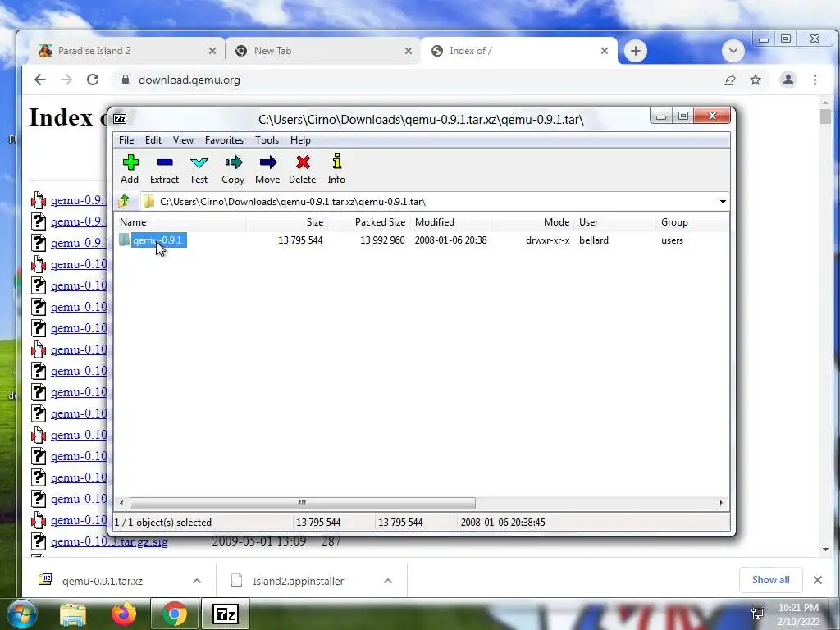840x630 pixels.
Task: Open the File menu in 7-Zip
Action: [126, 139]
